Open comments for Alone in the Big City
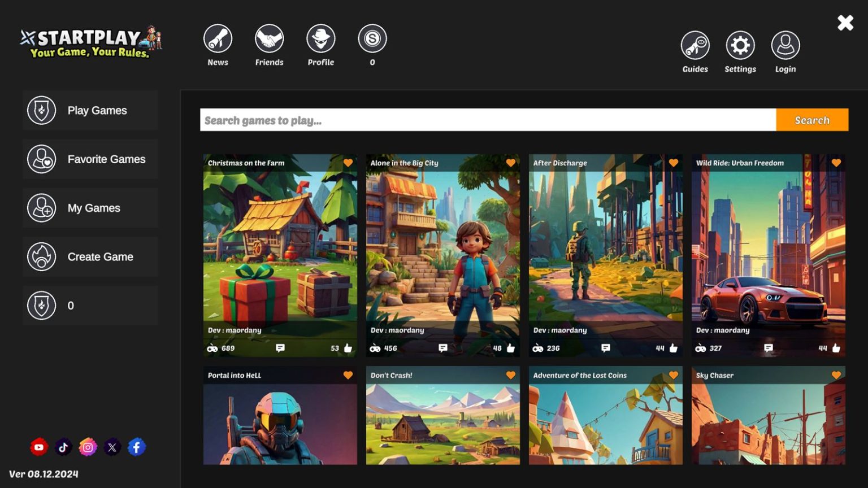Image resolution: width=868 pixels, height=488 pixels. point(443,348)
